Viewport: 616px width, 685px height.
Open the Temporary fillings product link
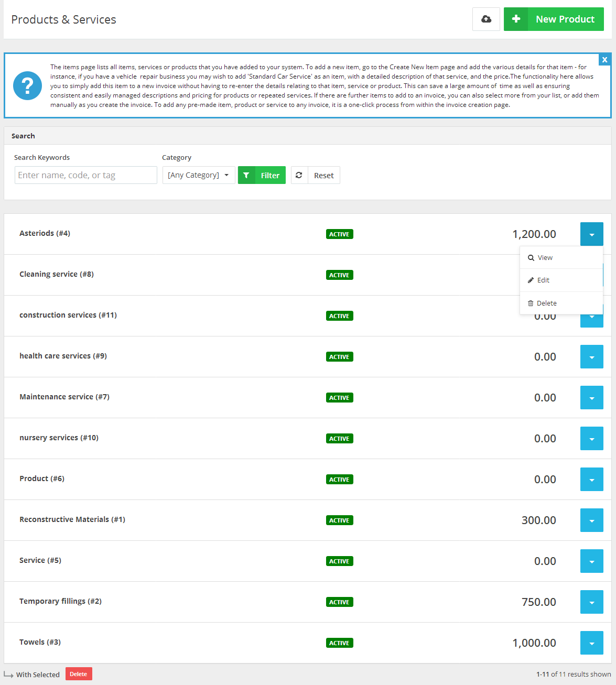[x=60, y=601]
